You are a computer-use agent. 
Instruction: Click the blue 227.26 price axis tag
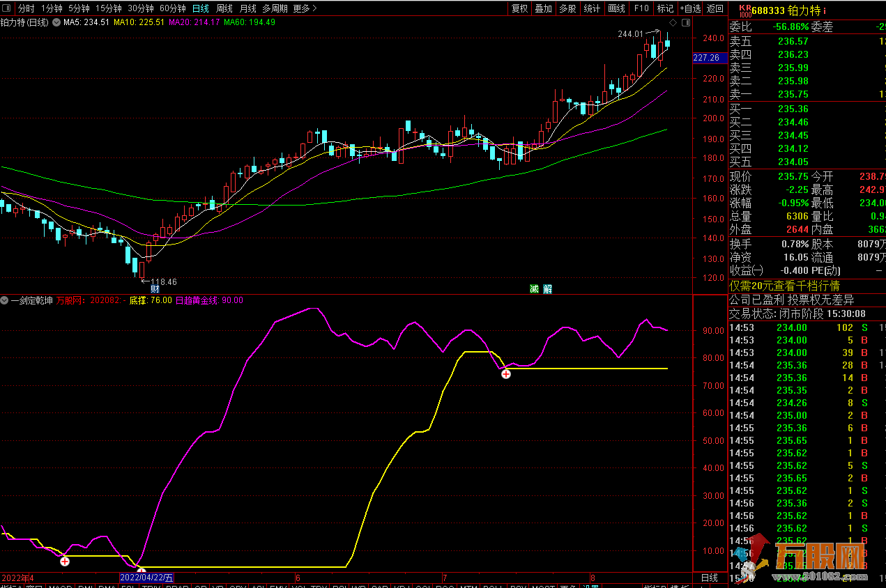point(710,58)
